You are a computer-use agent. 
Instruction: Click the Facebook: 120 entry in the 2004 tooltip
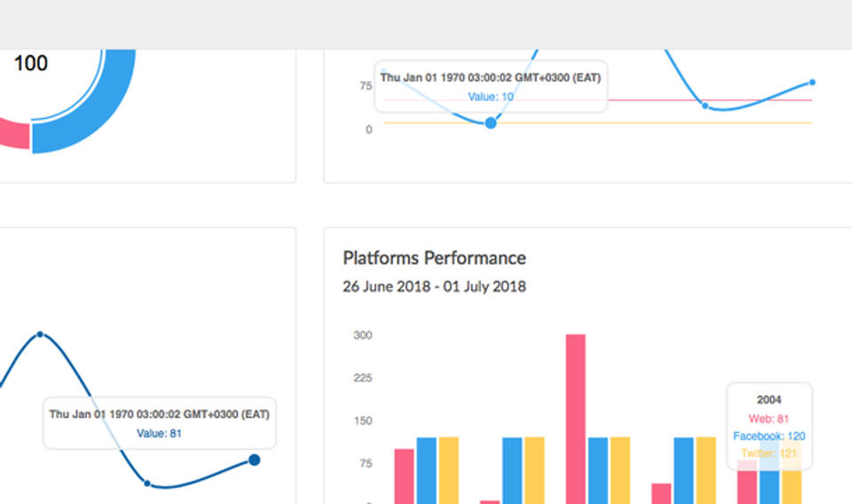769,436
